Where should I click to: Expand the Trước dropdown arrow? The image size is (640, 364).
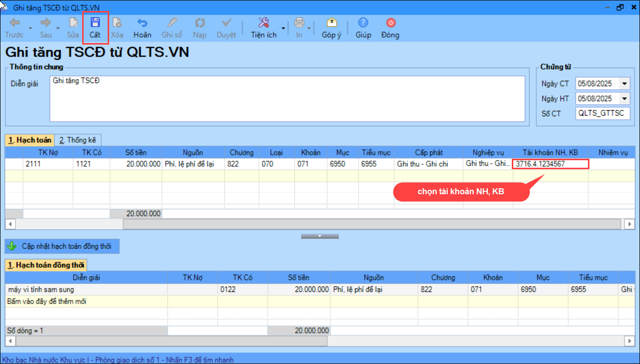pyautogui.click(x=30, y=28)
